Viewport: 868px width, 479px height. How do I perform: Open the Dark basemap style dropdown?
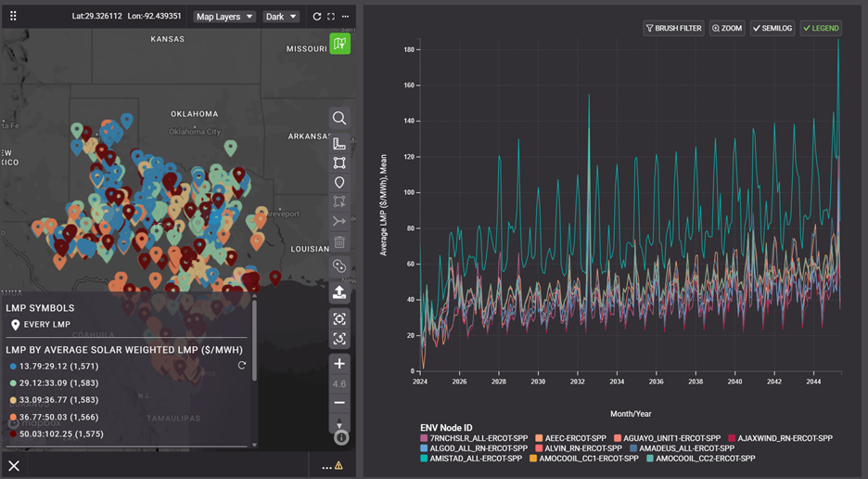coord(280,17)
